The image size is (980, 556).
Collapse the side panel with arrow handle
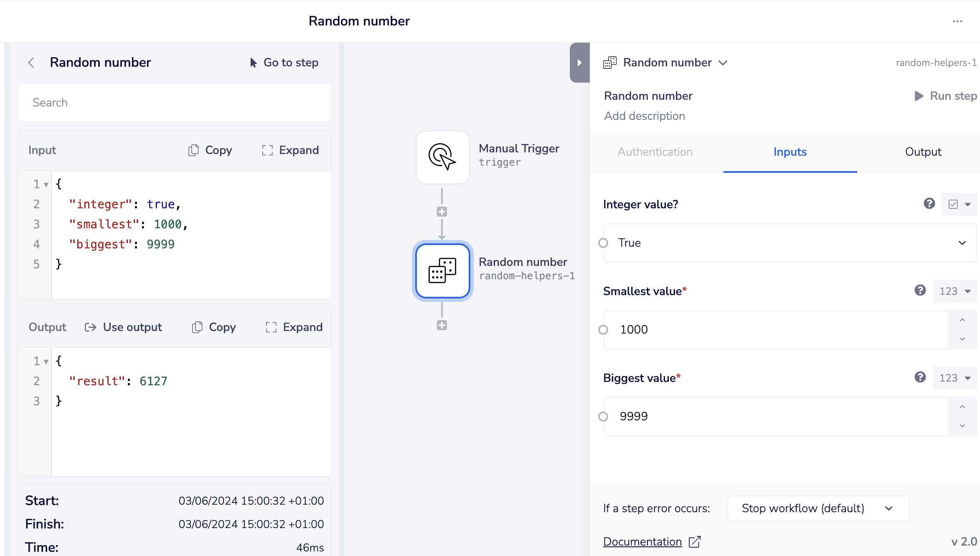click(579, 63)
